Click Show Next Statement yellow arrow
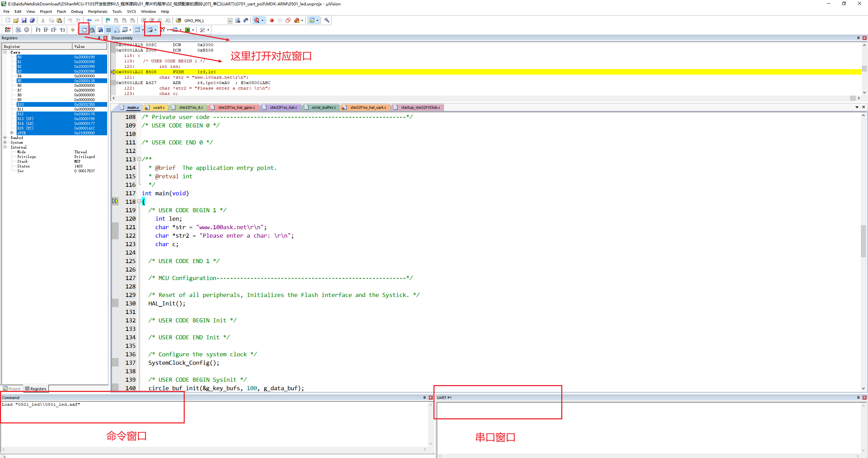Viewport: 868px width, 458px height. [x=73, y=30]
